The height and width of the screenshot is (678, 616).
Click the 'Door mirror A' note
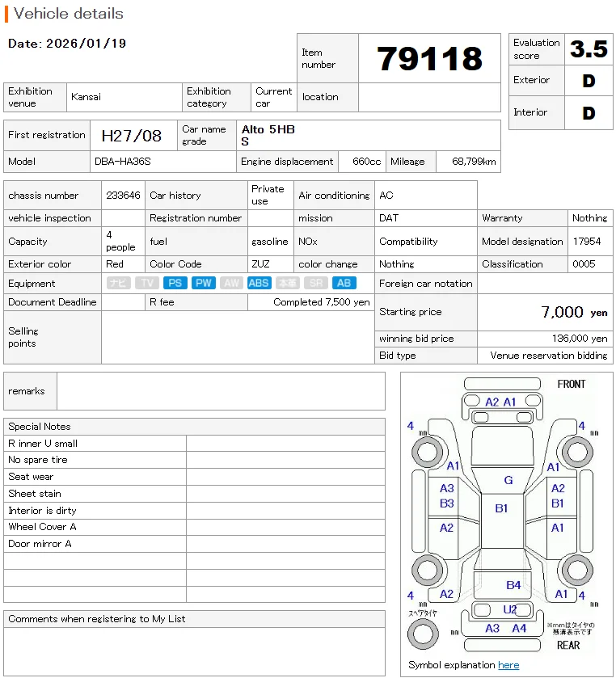pos(40,544)
